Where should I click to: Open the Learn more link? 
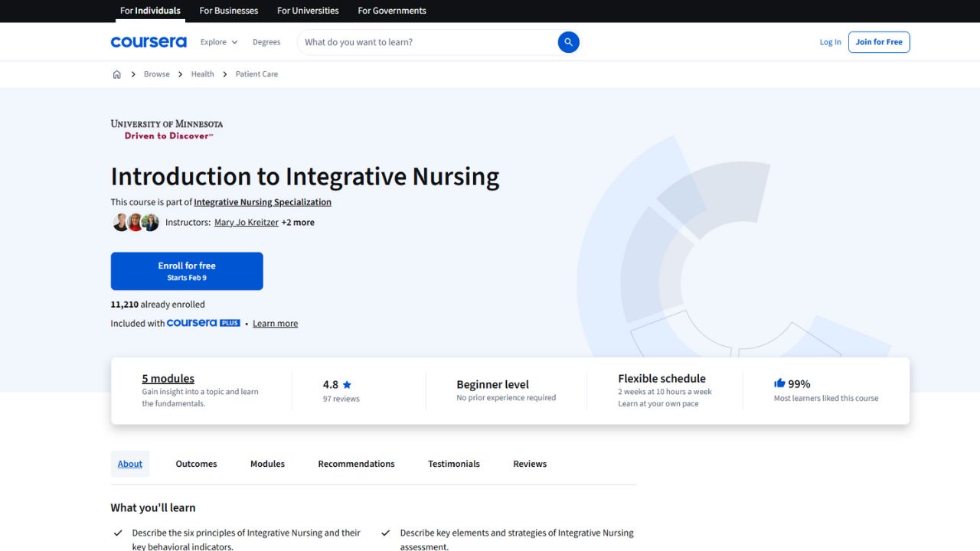275,323
